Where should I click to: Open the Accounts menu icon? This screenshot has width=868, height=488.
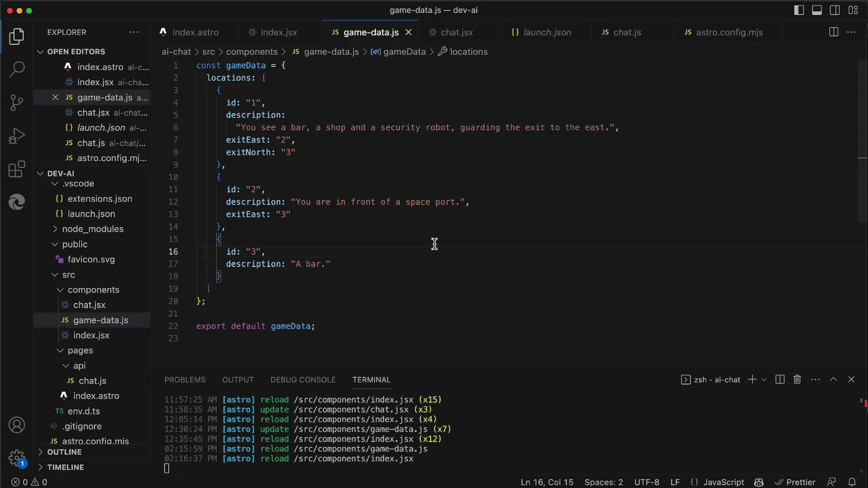pos(17,425)
